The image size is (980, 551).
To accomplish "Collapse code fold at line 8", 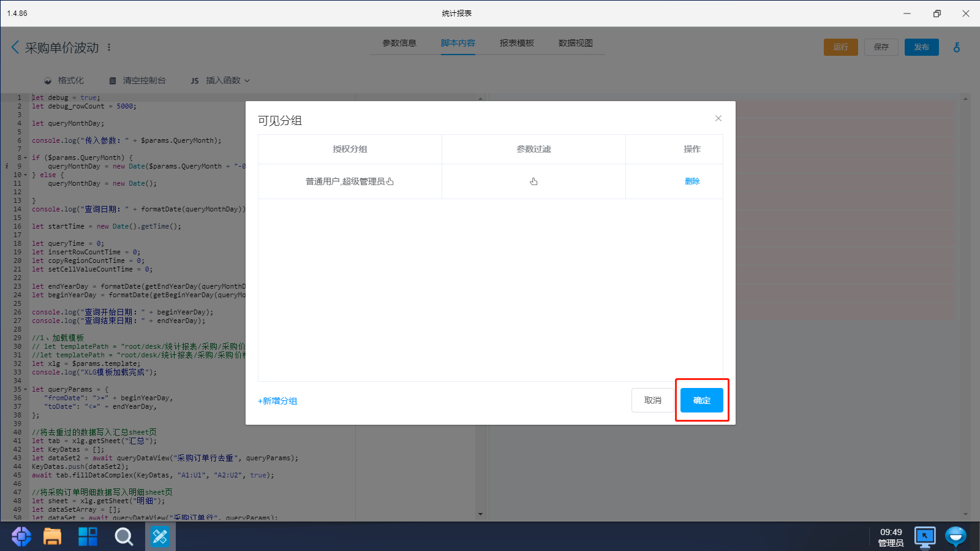I will 26,158.
